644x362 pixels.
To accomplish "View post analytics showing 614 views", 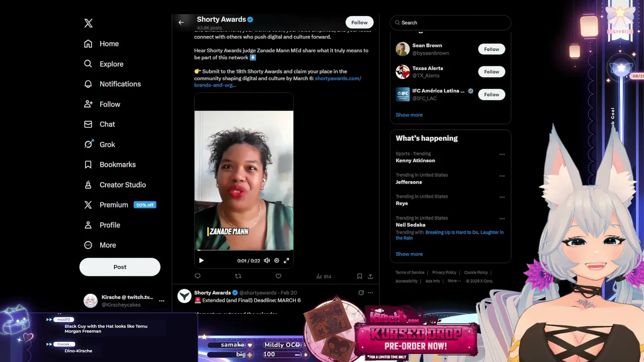I will point(324,277).
